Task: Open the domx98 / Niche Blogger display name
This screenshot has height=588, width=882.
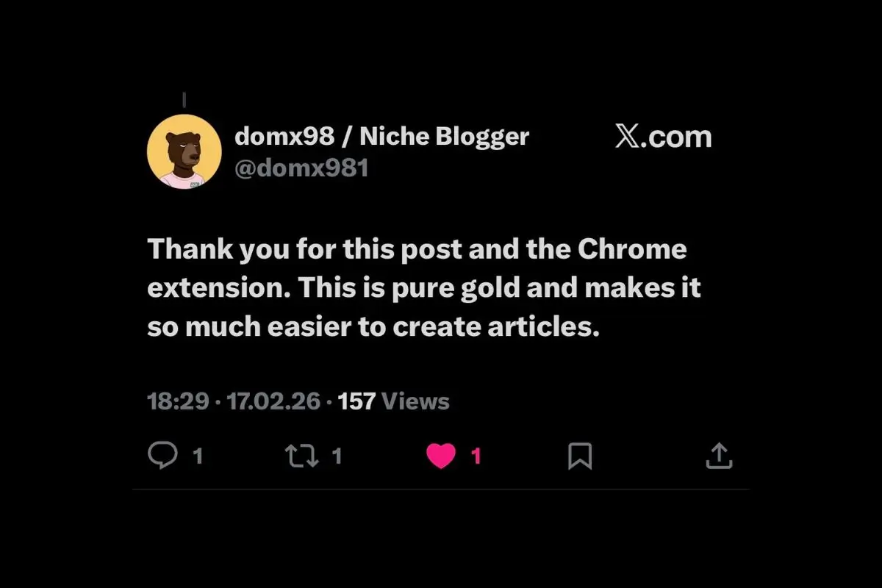Action: [x=381, y=136]
